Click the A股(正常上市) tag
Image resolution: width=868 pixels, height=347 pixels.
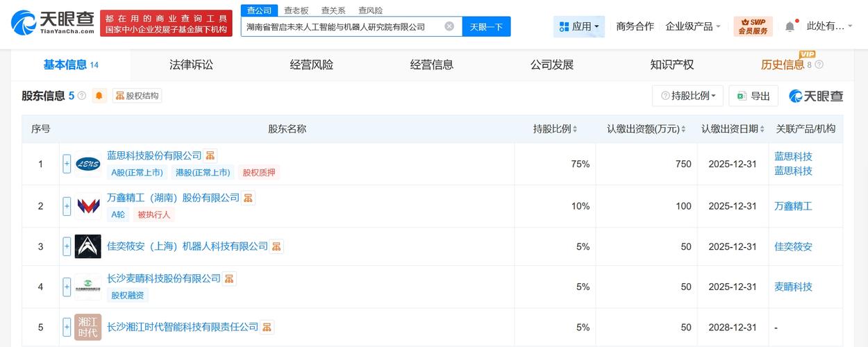(137, 173)
